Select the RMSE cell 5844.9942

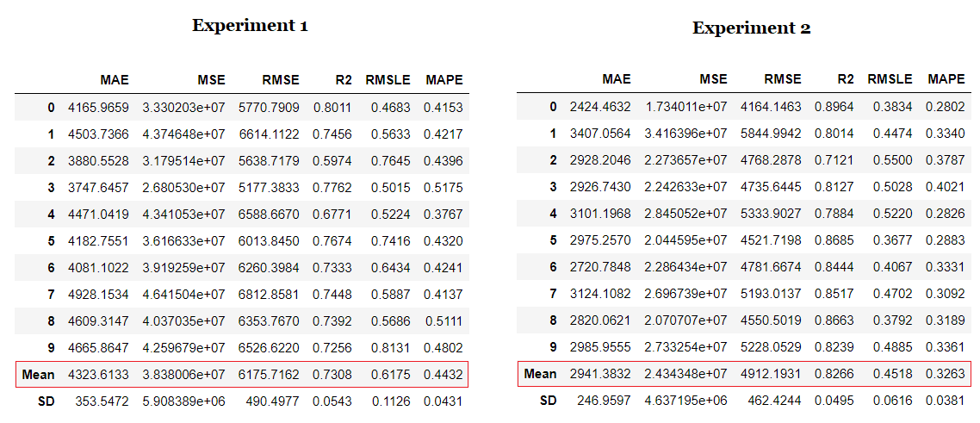tap(771, 134)
